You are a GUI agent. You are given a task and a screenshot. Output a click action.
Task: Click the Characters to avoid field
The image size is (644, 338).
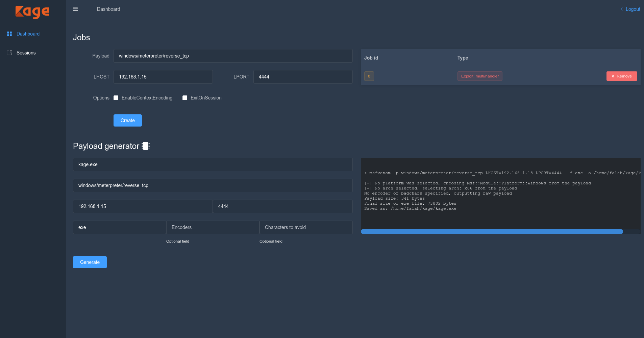(306, 227)
